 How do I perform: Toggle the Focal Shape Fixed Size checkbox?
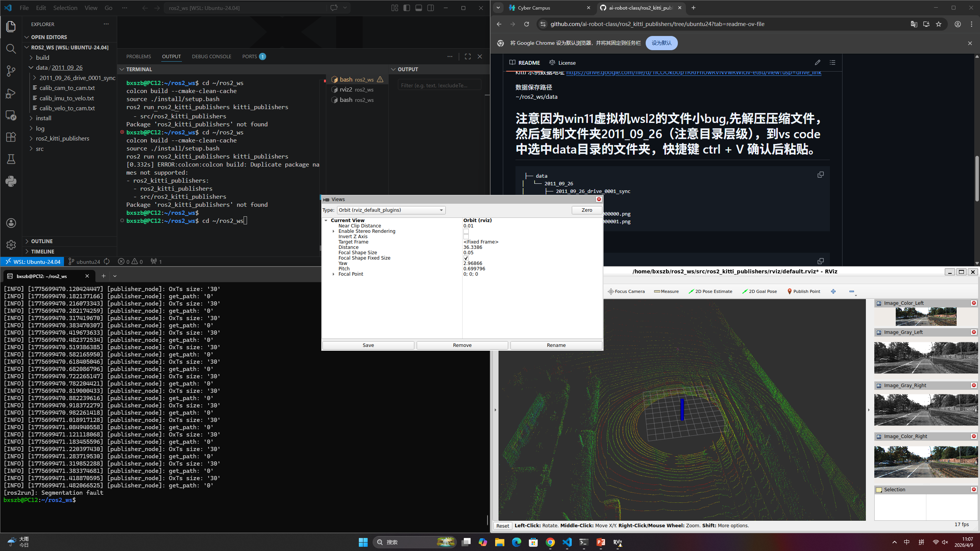point(466,258)
